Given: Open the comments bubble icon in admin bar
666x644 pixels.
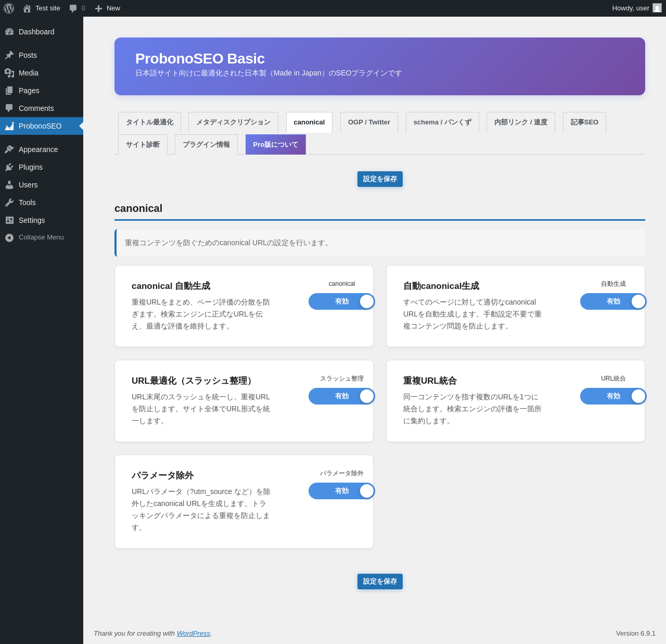Looking at the screenshot, I should pyautogui.click(x=73, y=8).
